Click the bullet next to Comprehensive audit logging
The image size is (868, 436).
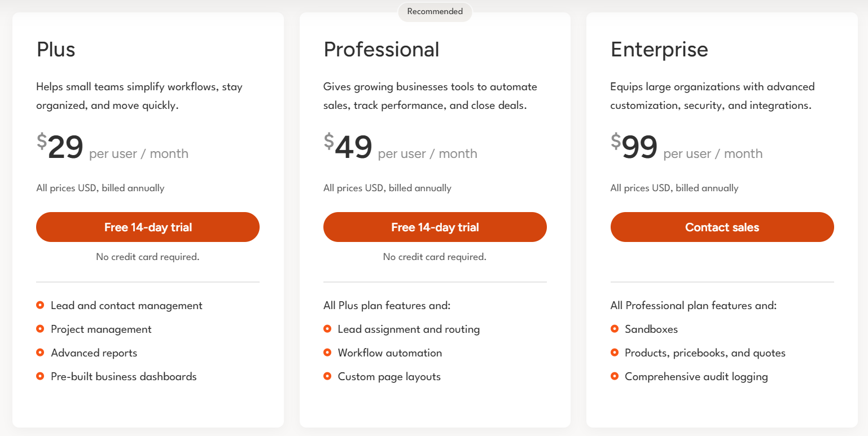click(615, 376)
